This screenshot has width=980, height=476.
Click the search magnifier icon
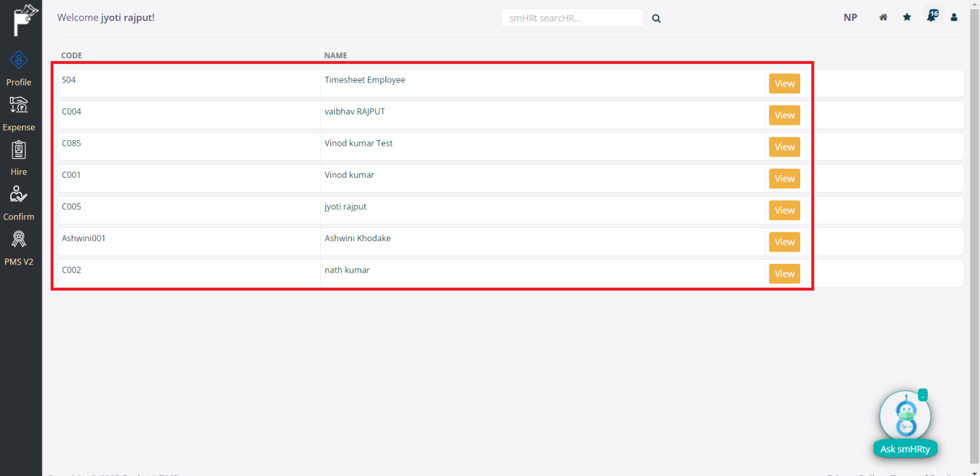(x=656, y=18)
